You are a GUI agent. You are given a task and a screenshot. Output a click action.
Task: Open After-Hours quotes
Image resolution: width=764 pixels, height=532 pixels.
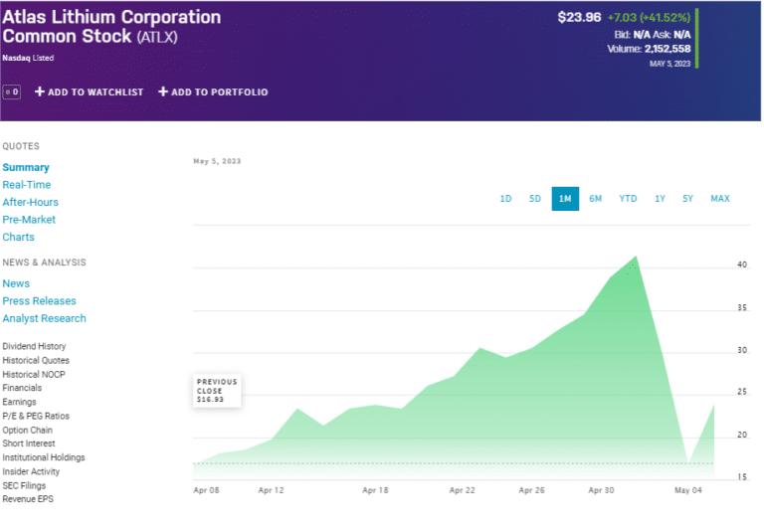coord(31,203)
